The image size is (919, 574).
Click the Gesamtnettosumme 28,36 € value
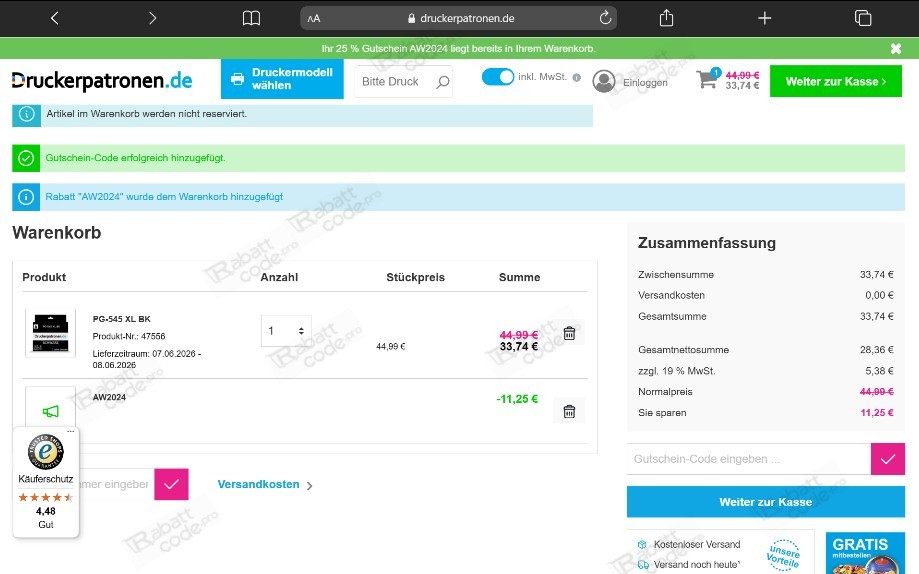coord(876,350)
